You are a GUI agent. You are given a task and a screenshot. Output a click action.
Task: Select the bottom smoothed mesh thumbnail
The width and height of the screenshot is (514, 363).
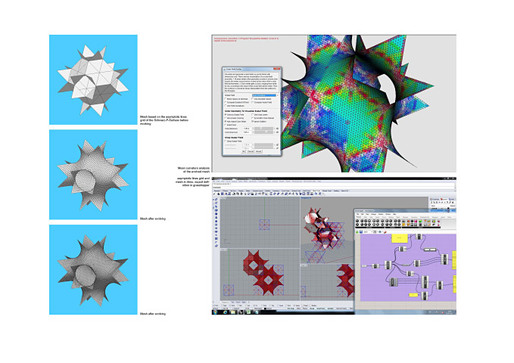[x=93, y=270]
